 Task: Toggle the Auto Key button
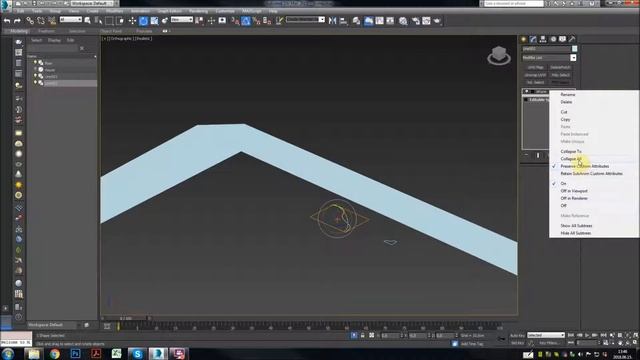[517, 336]
